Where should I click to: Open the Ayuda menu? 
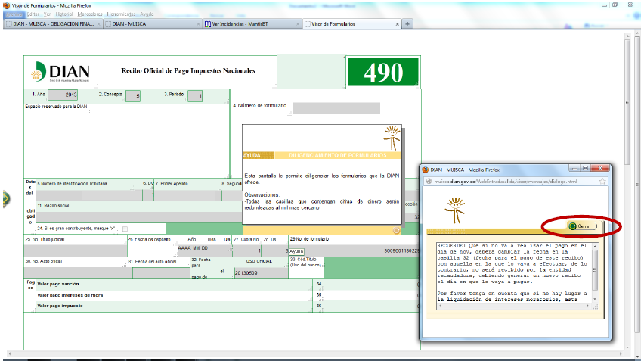click(147, 14)
